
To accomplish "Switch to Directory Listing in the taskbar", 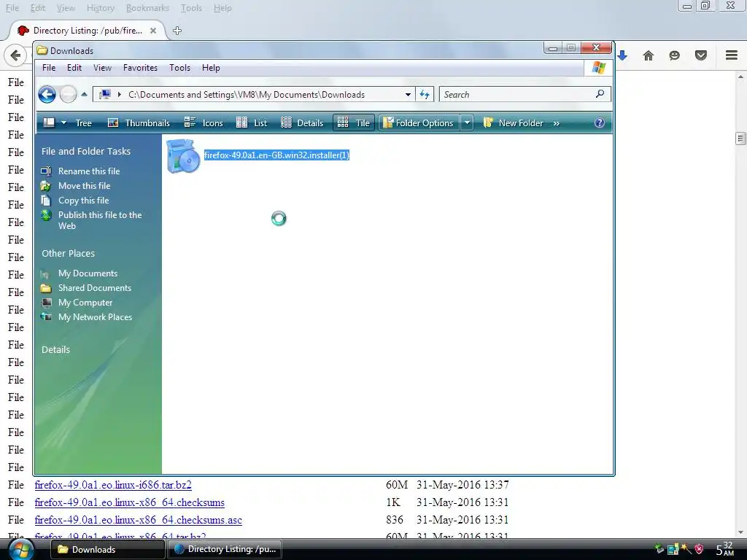I will pos(225,549).
